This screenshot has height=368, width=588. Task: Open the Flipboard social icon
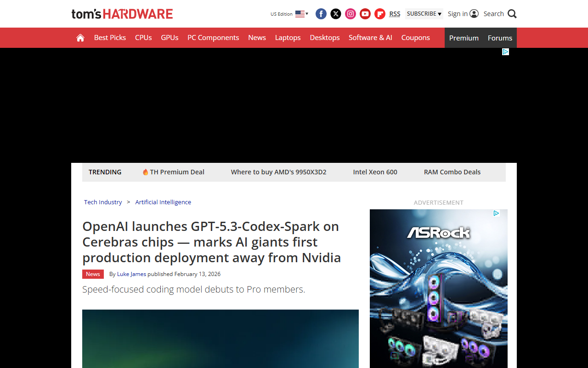380,14
